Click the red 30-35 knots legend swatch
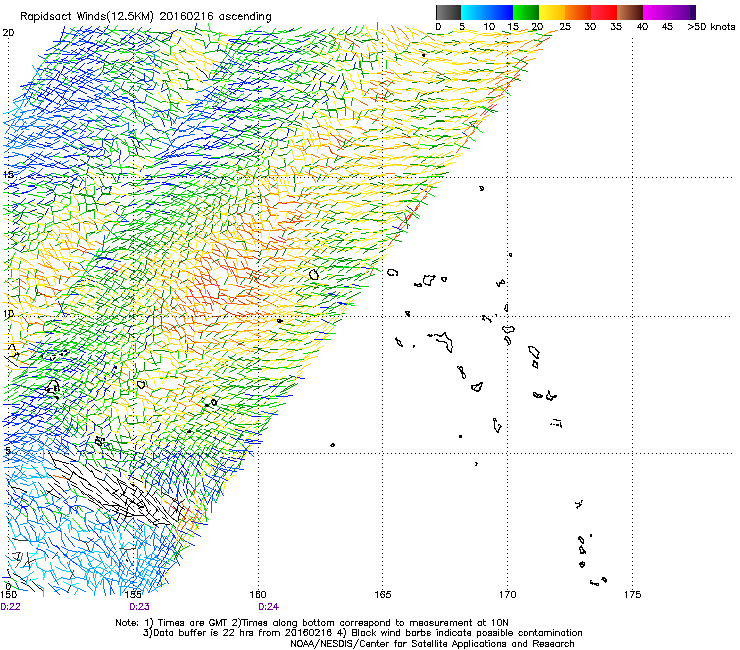This screenshot has height=650, width=740. point(604,12)
